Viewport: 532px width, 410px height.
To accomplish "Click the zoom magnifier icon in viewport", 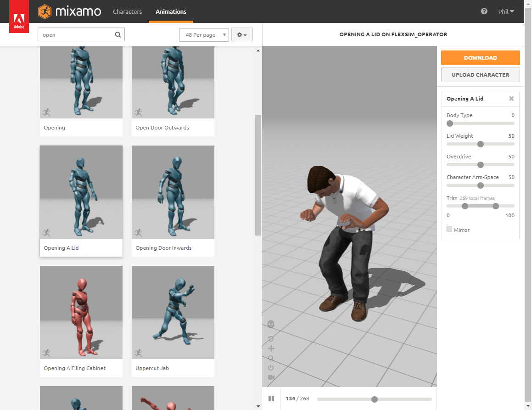I will 271,358.
